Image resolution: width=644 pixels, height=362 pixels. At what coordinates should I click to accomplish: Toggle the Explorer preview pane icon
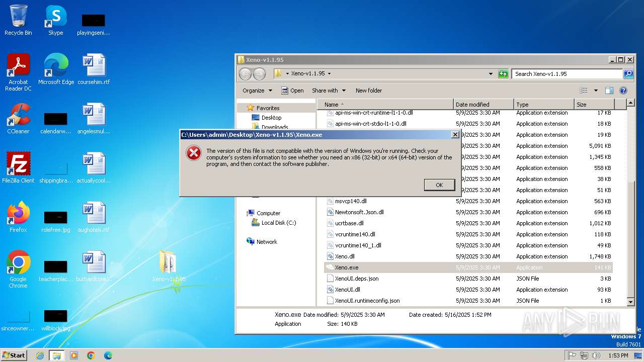coord(609,90)
